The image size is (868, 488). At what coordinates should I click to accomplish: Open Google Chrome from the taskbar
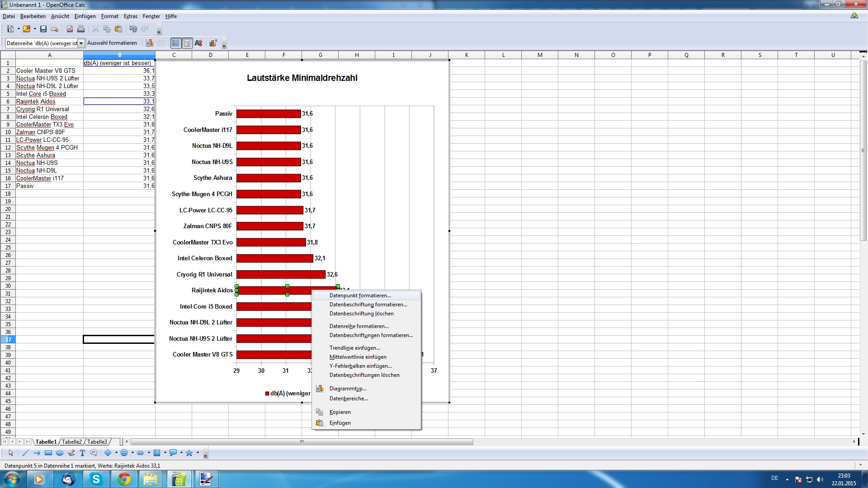click(124, 479)
